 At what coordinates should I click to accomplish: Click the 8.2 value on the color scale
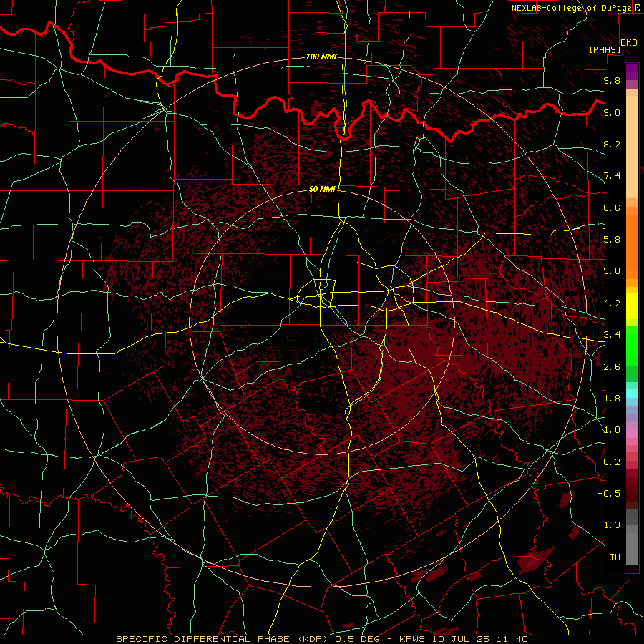point(612,144)
